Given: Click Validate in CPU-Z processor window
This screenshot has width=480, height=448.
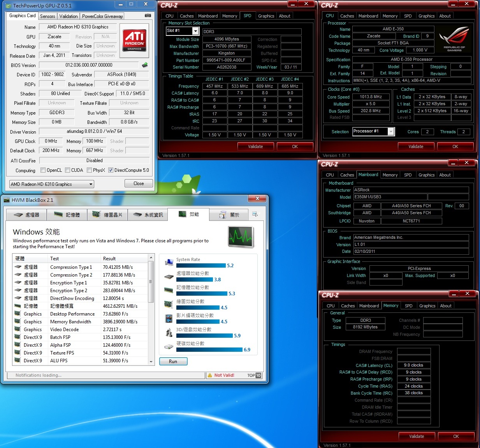Looking at the screenshot, I should [x=416, y=146].
